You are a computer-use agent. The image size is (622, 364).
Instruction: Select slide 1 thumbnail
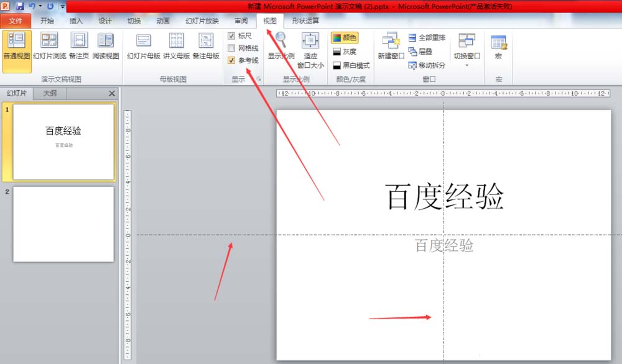point(63,142)
